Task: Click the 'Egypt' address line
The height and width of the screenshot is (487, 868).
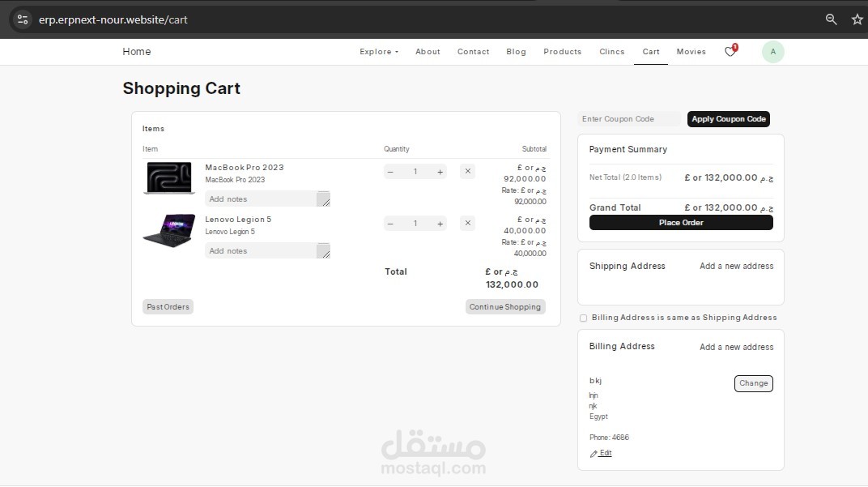Action: (598, 417)
